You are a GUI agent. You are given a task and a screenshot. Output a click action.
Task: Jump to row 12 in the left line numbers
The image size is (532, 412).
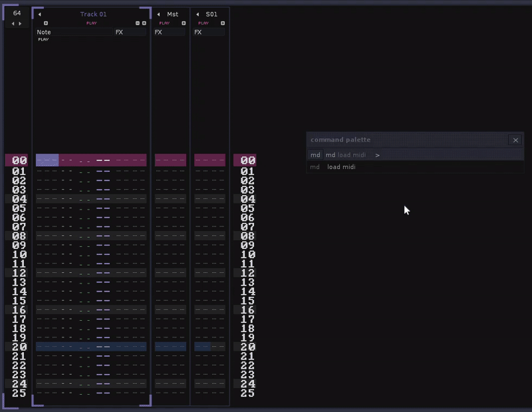tap(19, 273)
